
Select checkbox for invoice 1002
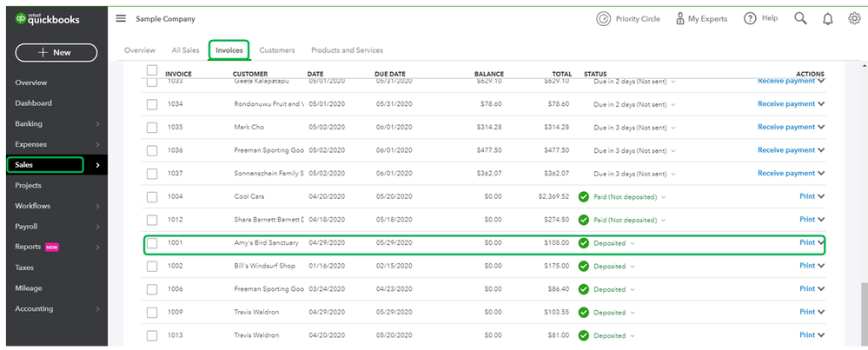(152, 267)
